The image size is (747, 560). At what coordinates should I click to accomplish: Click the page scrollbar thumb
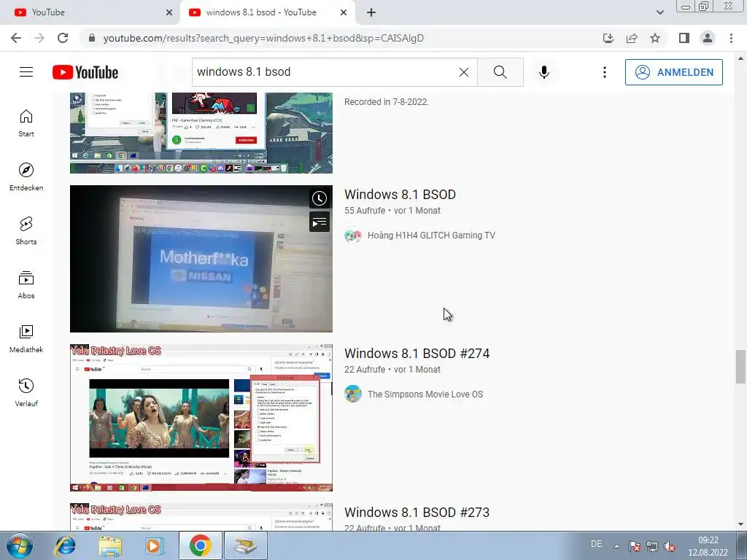[x=740, y=366]
